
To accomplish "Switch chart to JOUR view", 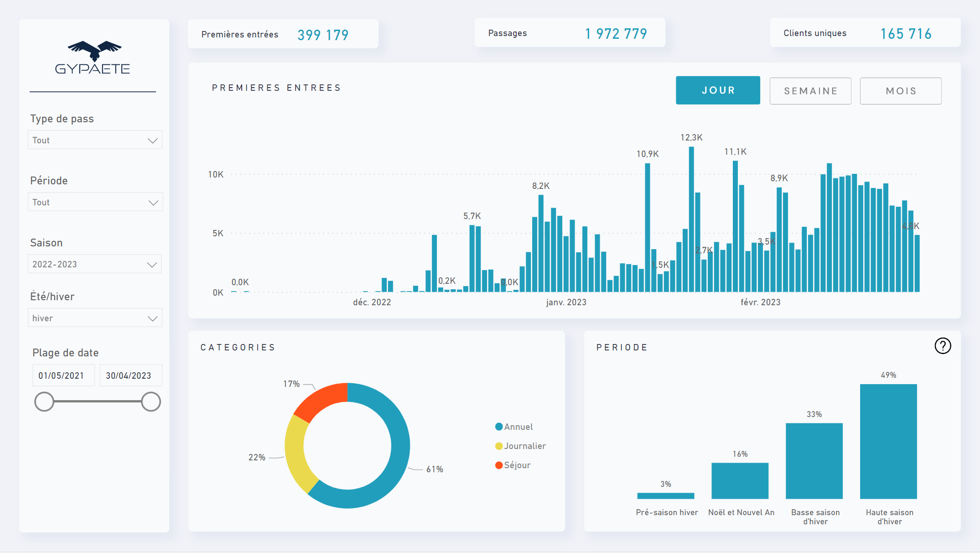I will click(x=718, y=90).
